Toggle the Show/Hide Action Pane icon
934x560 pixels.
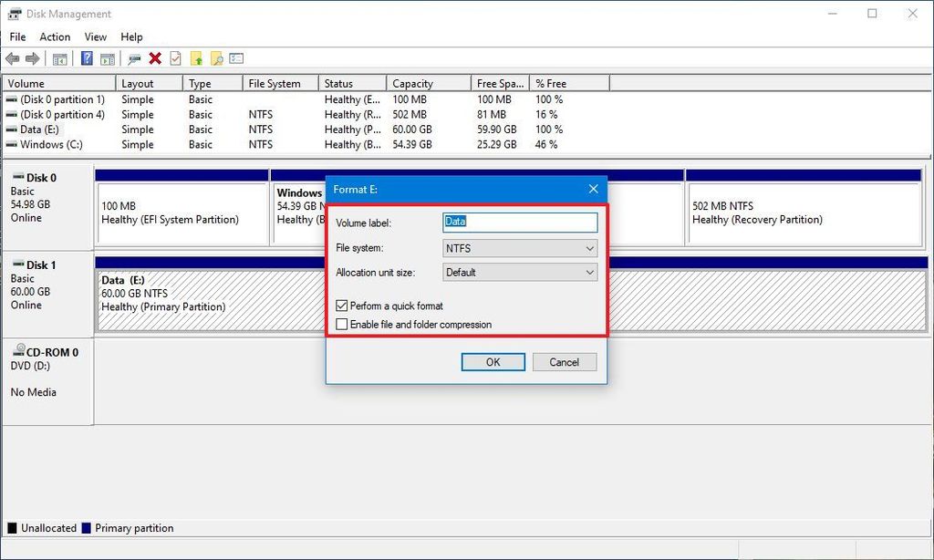[x=106, y=58]
